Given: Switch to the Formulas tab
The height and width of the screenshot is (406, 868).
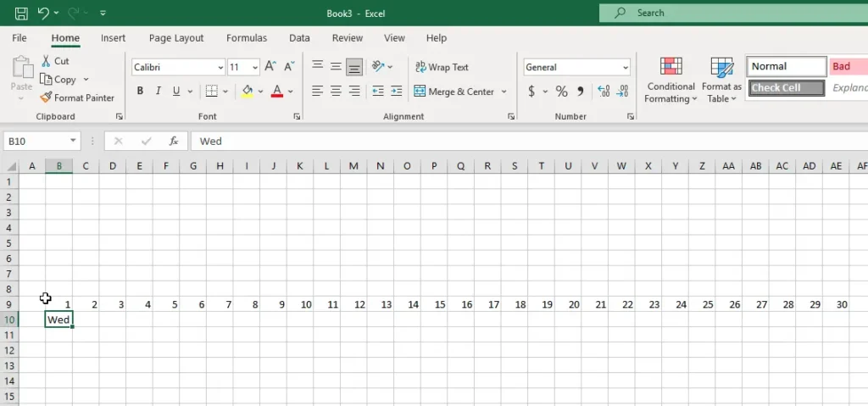Looking at the screenshot, I should point(246,38).
